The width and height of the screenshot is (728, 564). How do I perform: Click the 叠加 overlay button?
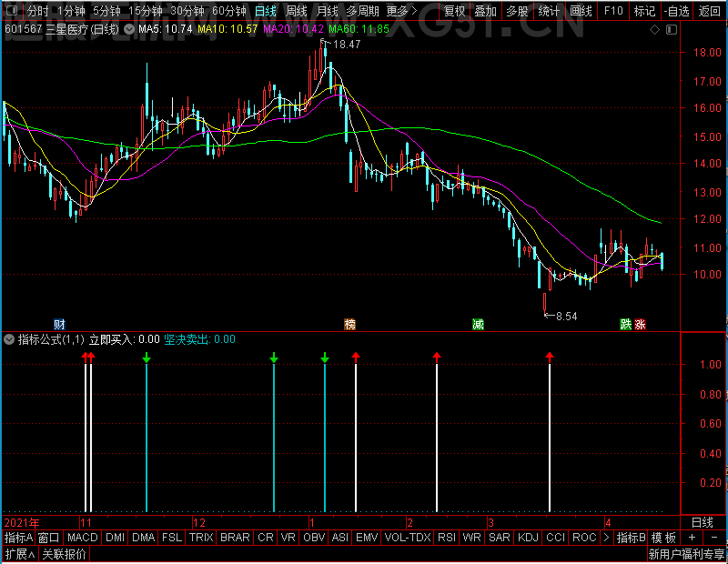486,10
